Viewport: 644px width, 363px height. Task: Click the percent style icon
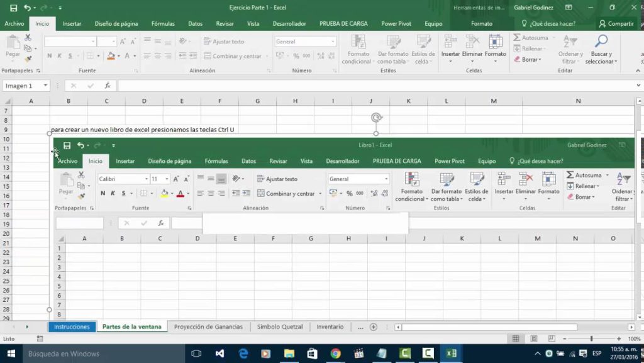[296, 56]
